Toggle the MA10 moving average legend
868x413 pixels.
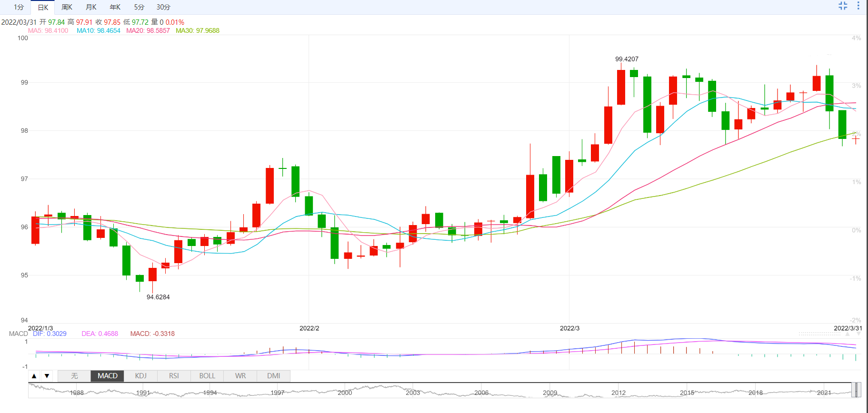(x=99, y=30)
